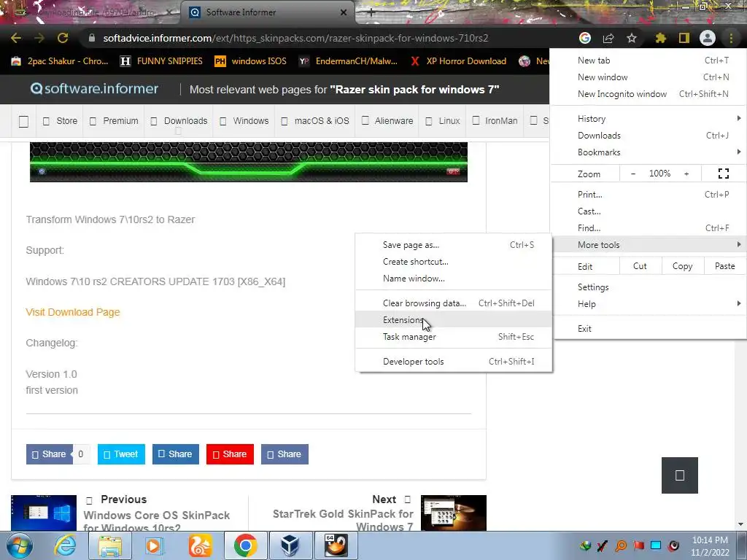Expand the More tools submenu
The image size is (747, 560).
click(648, 245)
